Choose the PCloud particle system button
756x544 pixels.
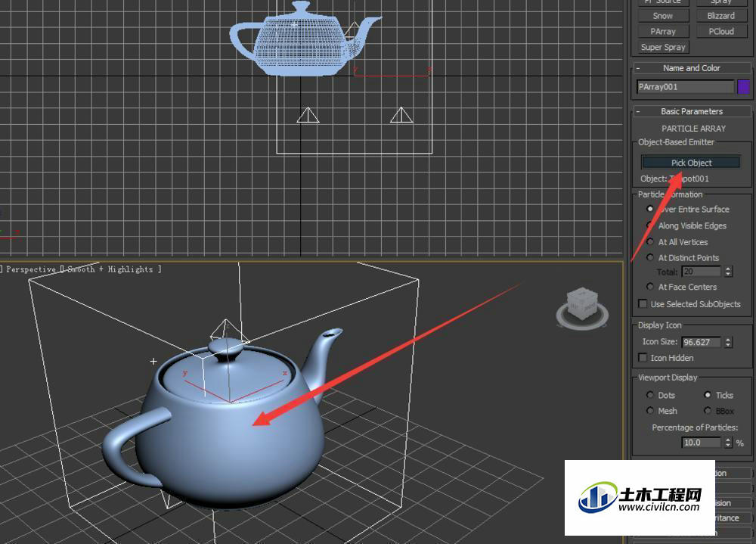720,31
